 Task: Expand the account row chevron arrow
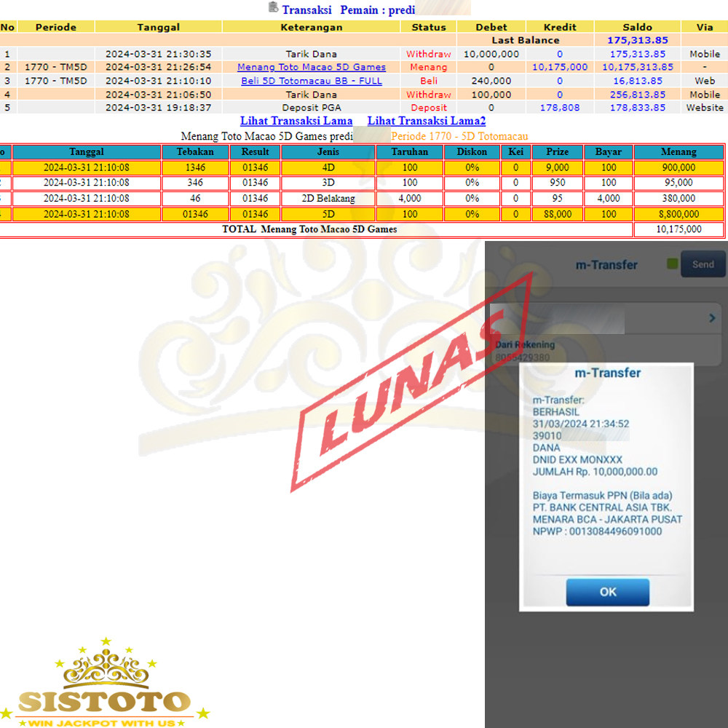(x=711, y=318)
